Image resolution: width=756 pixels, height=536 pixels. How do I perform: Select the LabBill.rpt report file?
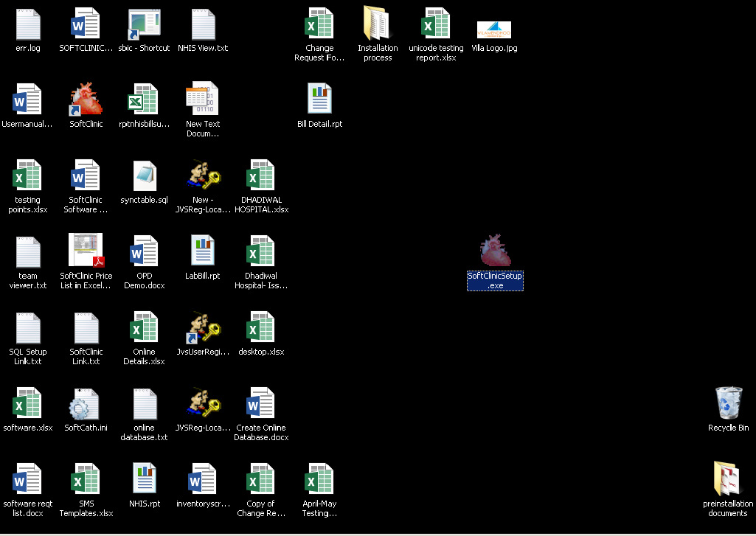click(203, 251)
